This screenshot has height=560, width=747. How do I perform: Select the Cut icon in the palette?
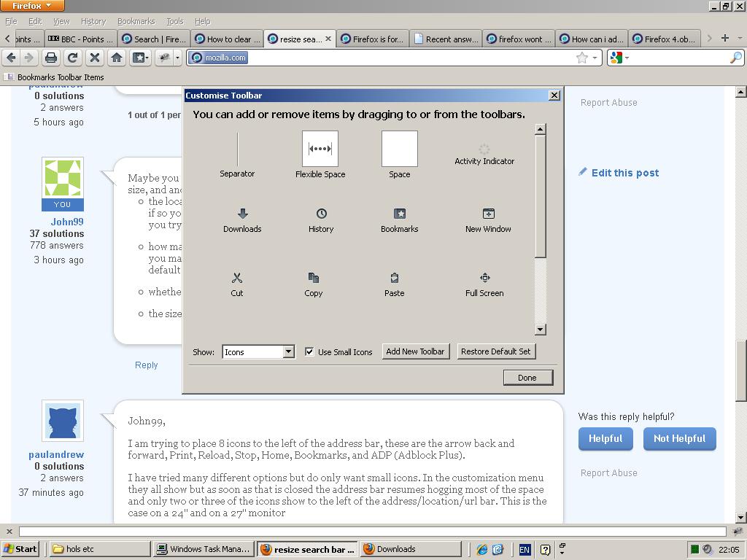coord(237,285)
